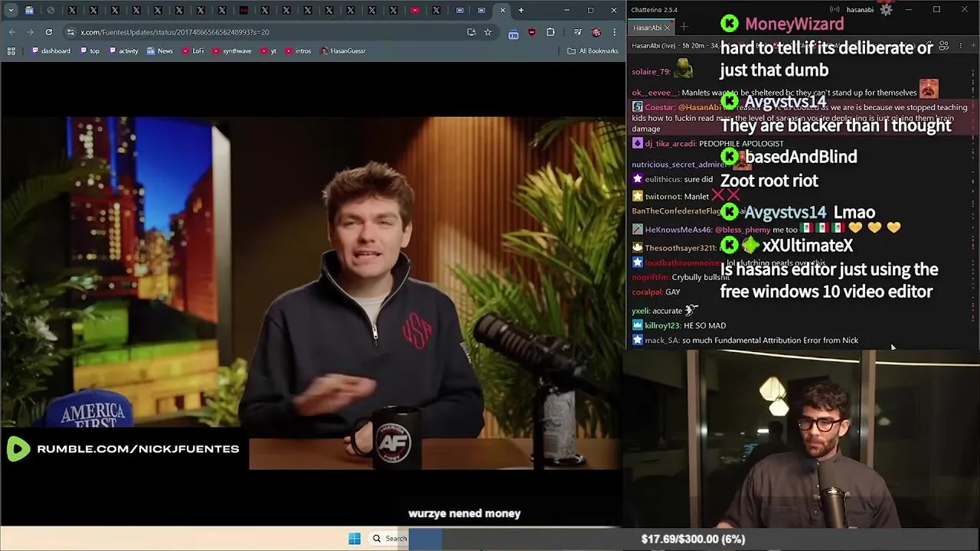This screenshot has height=551, width=980.
Task: Click username HeKnowsMeAs46 in chat
Action: (x=678, y=230)
